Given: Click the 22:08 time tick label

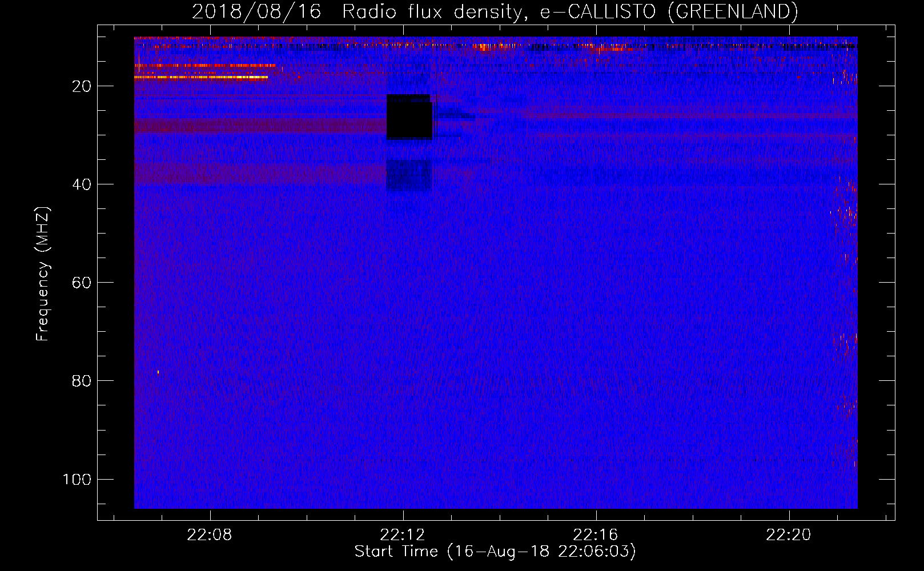Looking at the screenshot, I should tap(210, 534).
